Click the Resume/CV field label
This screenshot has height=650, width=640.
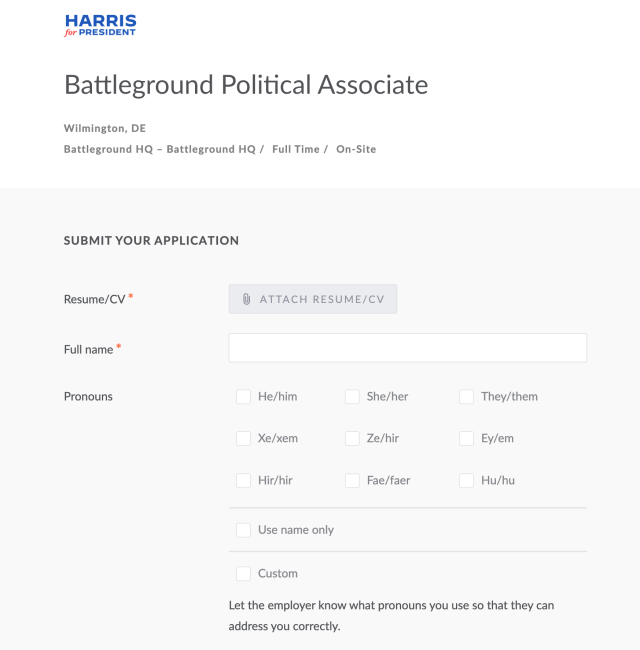tap(95, 299)
